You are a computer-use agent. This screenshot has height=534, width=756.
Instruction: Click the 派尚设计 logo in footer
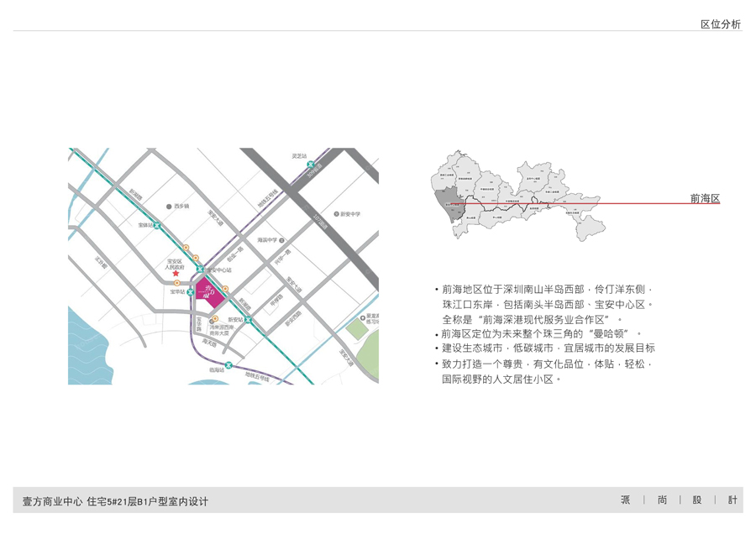tap(679, 500)
